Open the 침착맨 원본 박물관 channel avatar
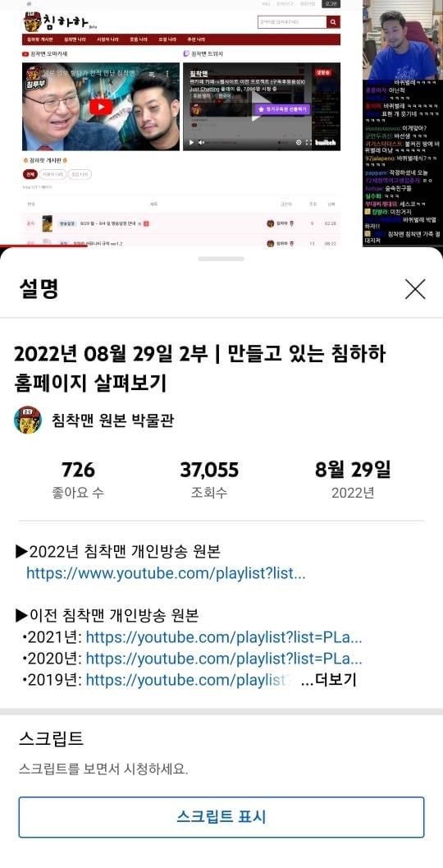The image size is (443, 868). pyautogui.click(x=28, y=420)
